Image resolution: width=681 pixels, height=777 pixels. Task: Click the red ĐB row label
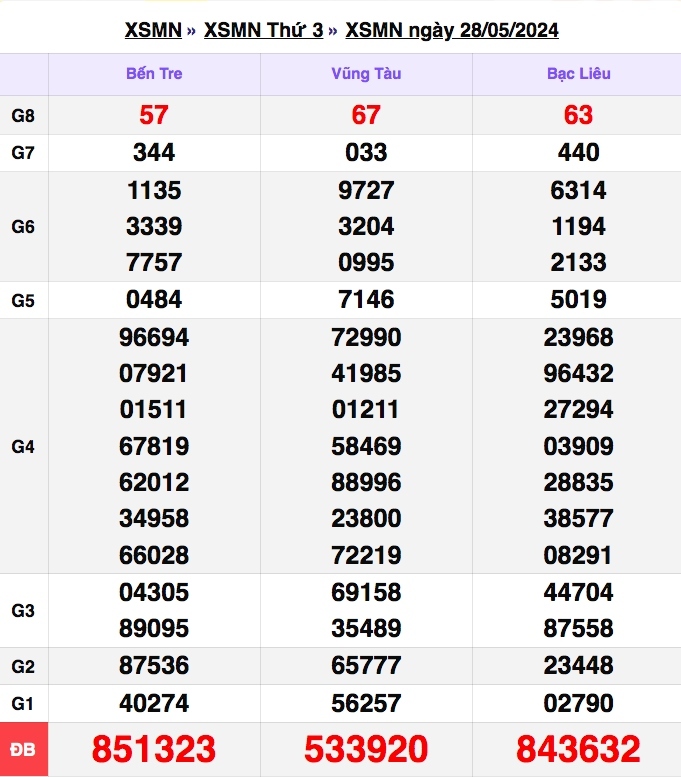pos(24,749)
